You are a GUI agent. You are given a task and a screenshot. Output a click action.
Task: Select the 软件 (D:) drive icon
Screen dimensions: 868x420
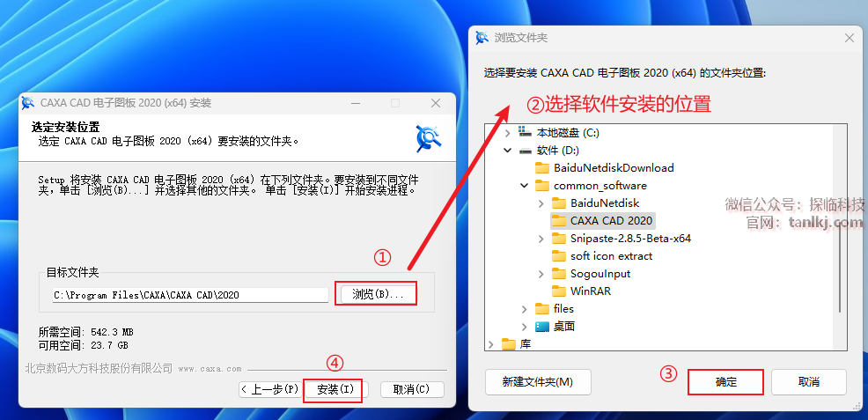(x=524, y=151)
